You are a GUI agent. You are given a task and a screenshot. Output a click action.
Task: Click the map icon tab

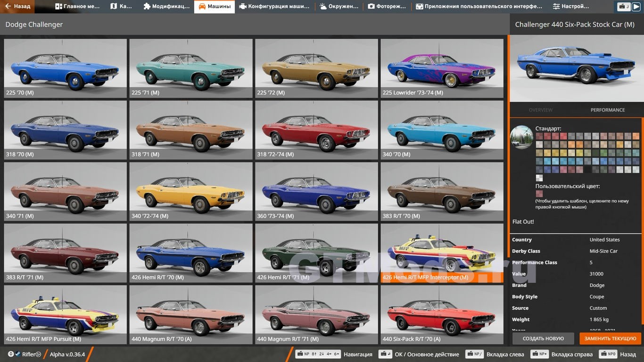pyautogui.click(x=121, y=7)
